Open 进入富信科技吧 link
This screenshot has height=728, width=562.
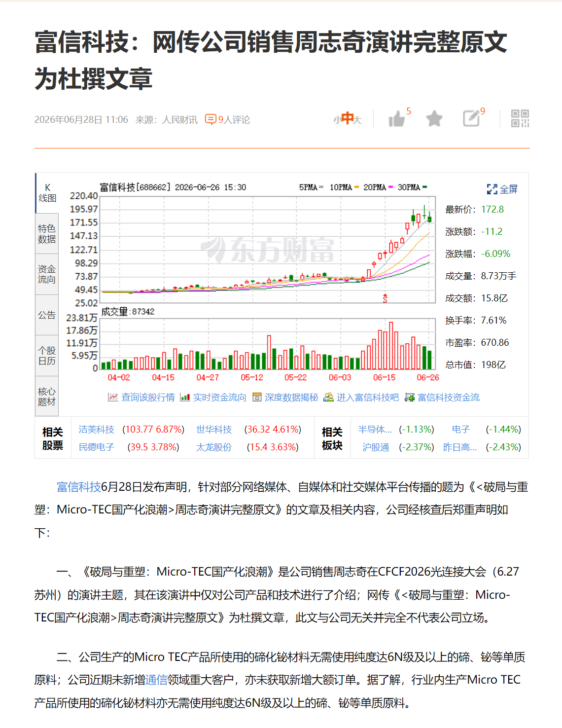(368, 397)
